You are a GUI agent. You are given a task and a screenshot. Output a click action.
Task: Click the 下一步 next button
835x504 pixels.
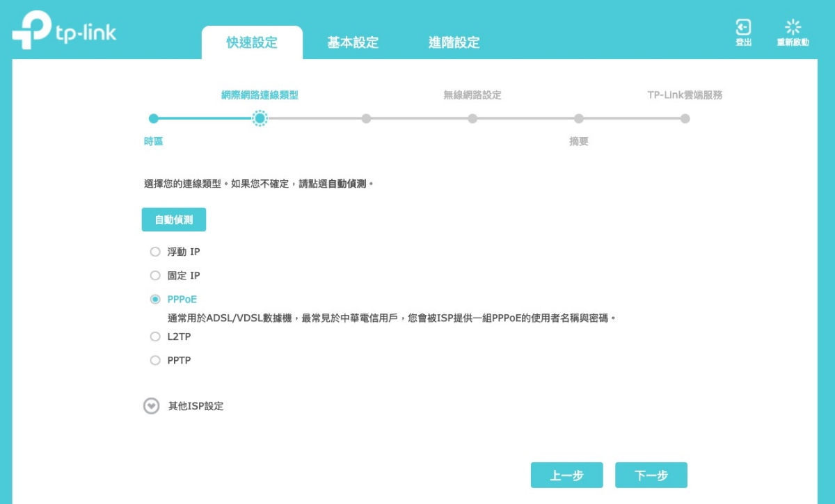pos(651,475)
